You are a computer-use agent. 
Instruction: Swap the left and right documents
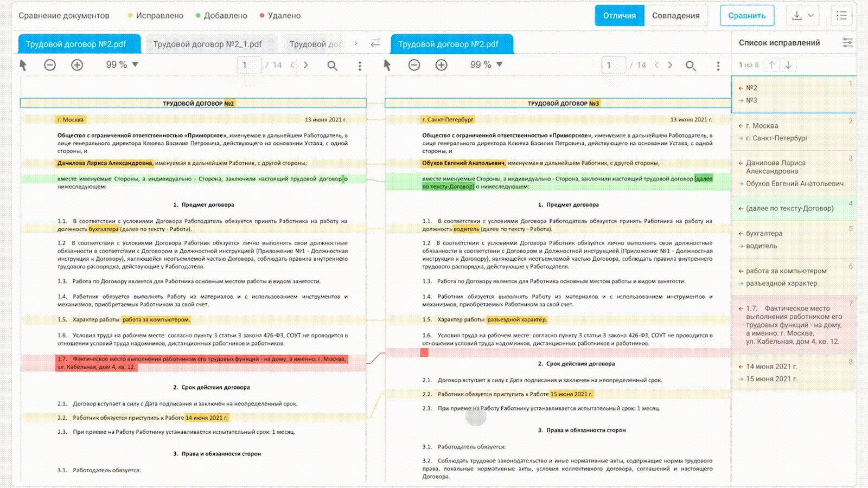click(x=375, y=43)
